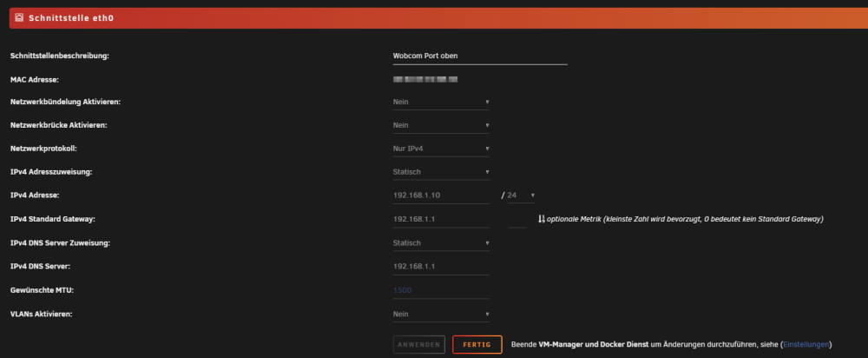Viewport: 868px width, 358px height.
Task: Click the IPv4 Adresse field 192.168.1.10
Action: (441, 196)
